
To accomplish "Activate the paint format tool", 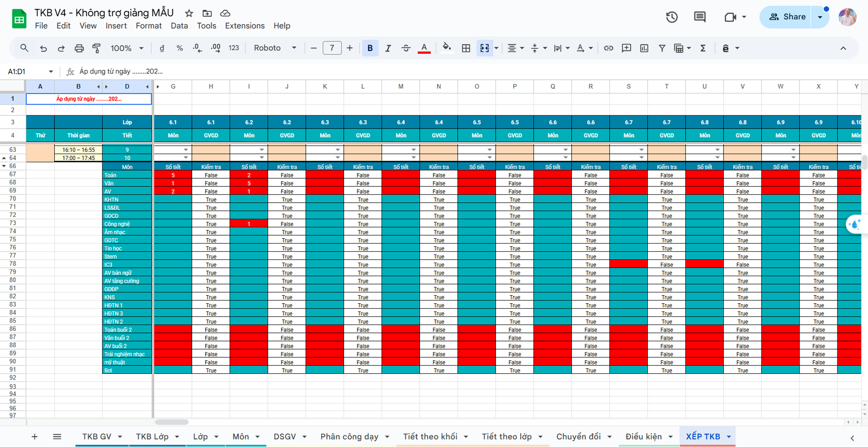I will 97,48.
